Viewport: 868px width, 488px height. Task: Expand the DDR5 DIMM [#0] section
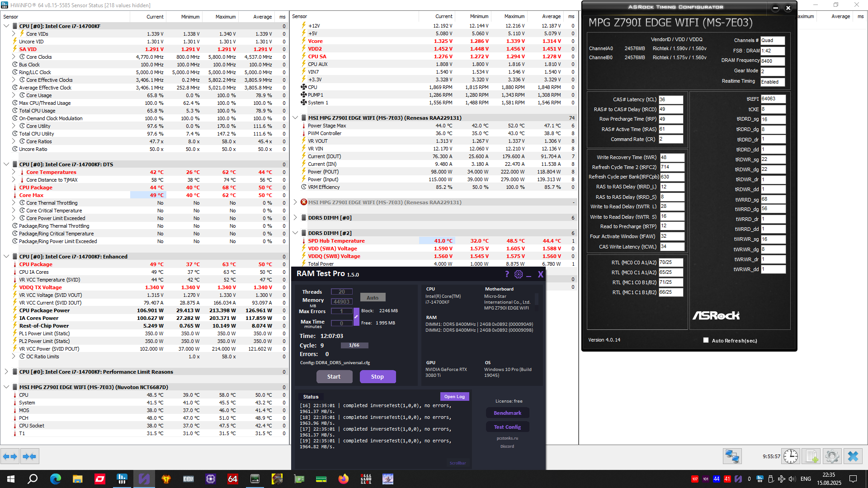pos(295,218)
